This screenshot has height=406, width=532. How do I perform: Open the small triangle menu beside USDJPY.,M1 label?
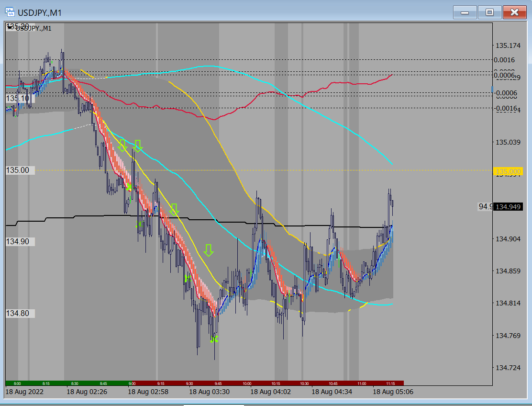tap(9, 28)
